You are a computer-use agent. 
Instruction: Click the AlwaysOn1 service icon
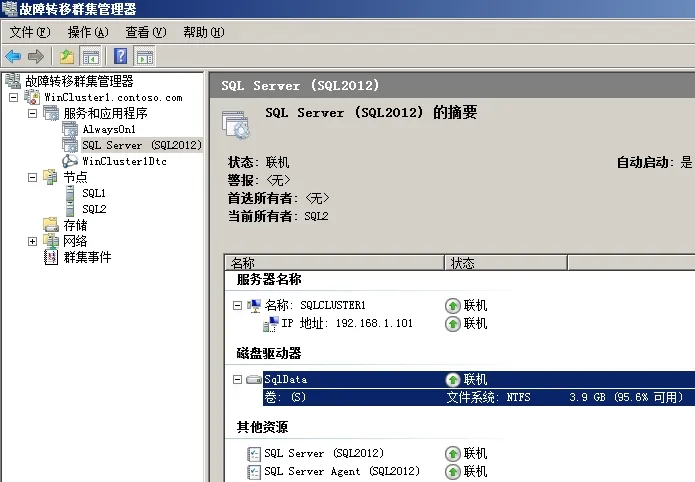click(x=70, y=129)
